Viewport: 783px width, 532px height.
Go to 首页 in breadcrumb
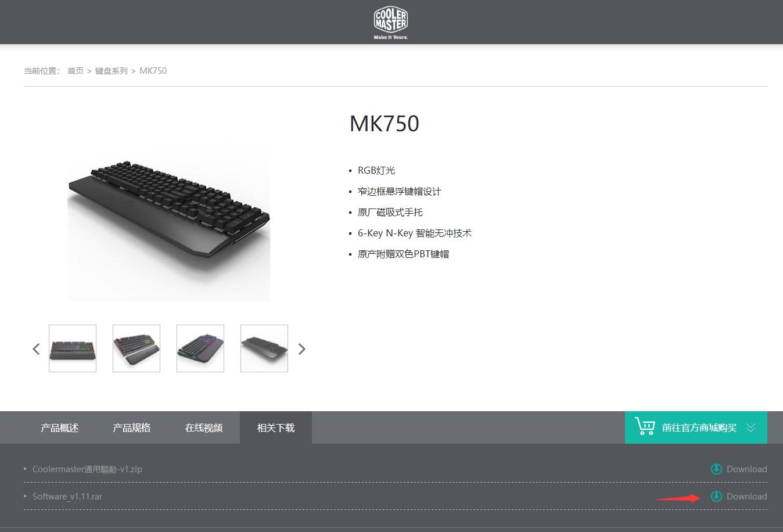76,71
